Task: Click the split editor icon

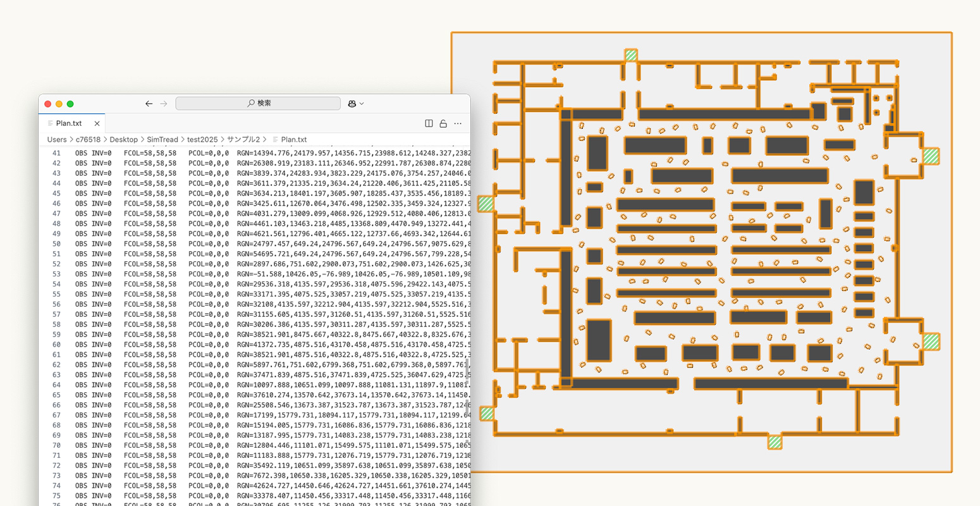Action: tap(429, 123)
